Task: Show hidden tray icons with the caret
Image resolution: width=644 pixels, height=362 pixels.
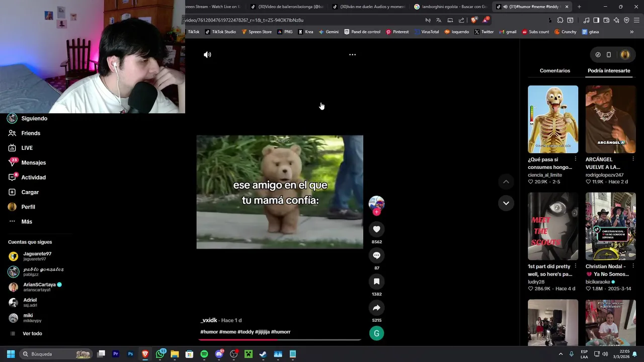Action: tap(560, 354)
